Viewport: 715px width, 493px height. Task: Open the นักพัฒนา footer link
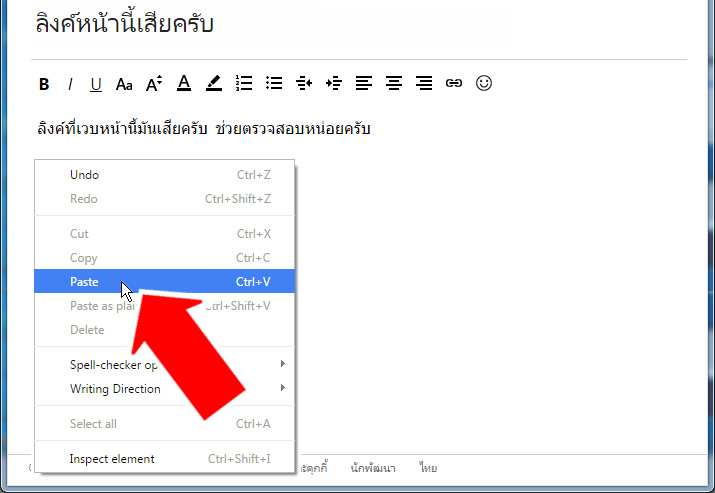point(373,468)
